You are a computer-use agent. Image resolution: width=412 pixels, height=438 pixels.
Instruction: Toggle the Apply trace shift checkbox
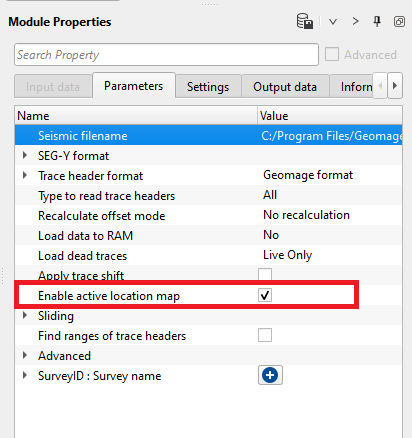(x=265, y=274)
